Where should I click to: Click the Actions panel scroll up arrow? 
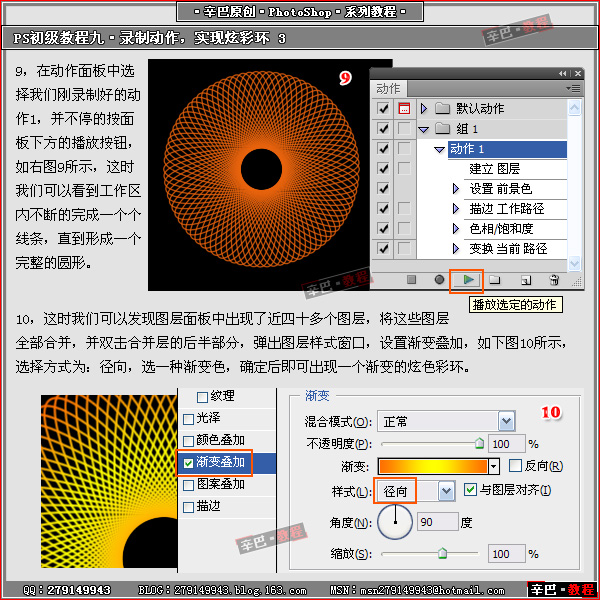(574, 108)
